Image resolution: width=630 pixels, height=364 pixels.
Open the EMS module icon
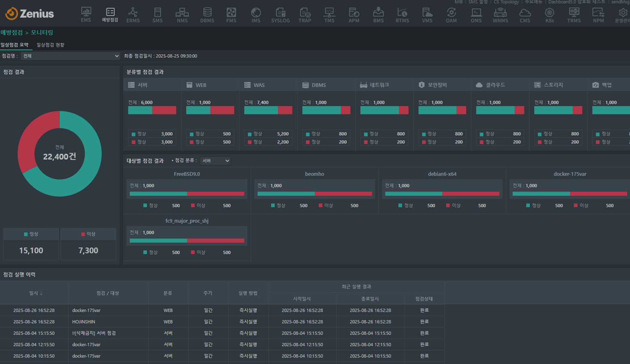point(86,15)
